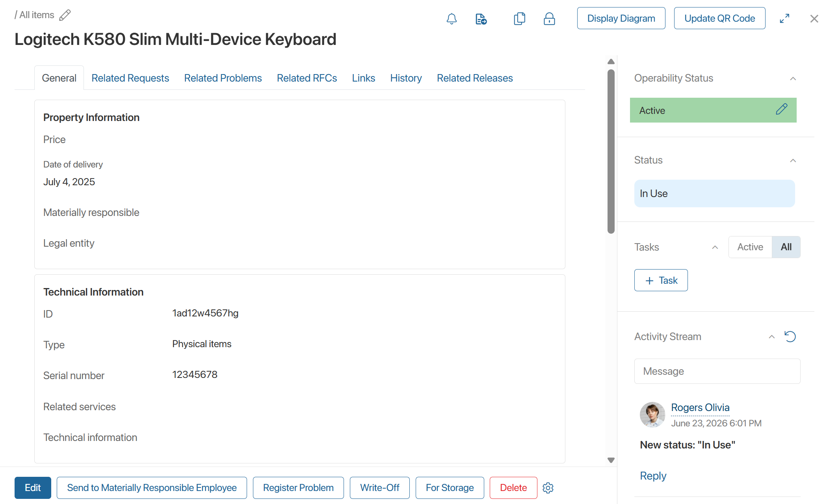Click the ID value 1ad12w4567hg
This screenshot has height=504, width=827.
[x=205, y=313]
